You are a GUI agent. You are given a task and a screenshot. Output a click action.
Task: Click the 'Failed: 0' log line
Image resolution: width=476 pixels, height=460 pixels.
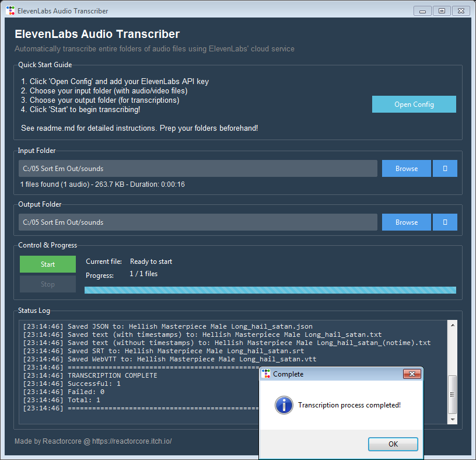64,392
